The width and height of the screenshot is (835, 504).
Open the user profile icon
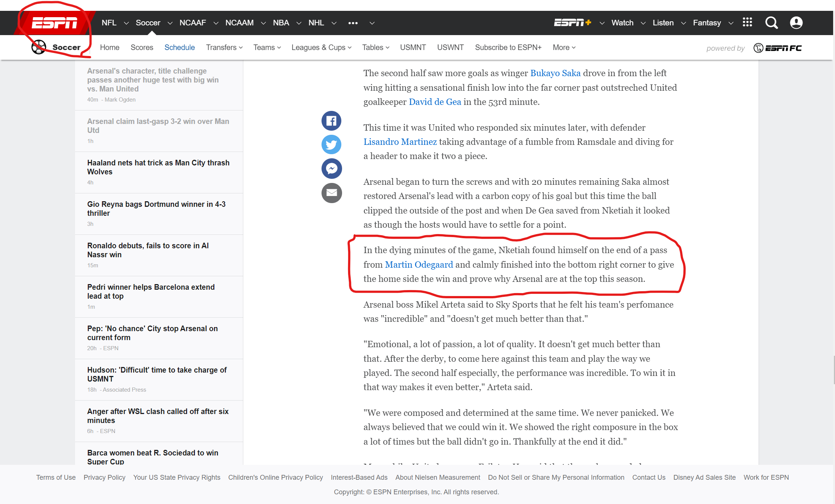(x=796, y=23)
